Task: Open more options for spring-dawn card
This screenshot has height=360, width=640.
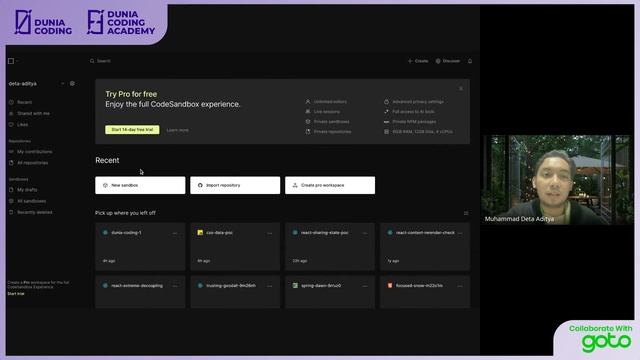Action: coord(365,286)
